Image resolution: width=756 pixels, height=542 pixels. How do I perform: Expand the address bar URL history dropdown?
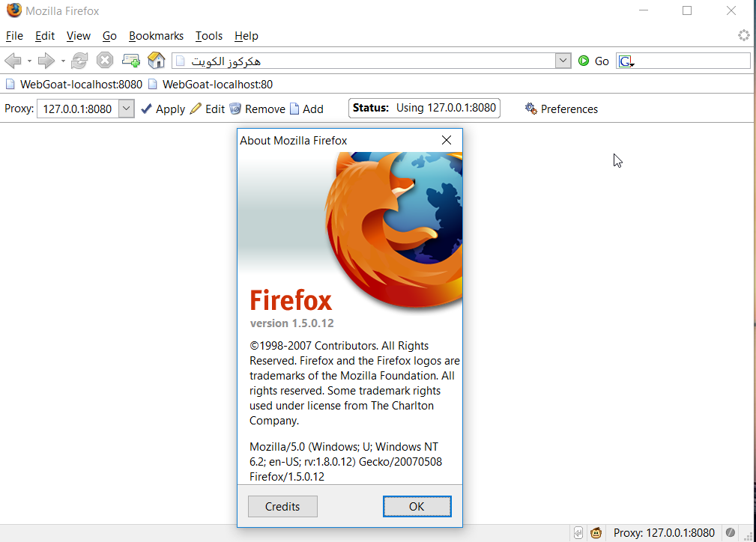point(563,61)
